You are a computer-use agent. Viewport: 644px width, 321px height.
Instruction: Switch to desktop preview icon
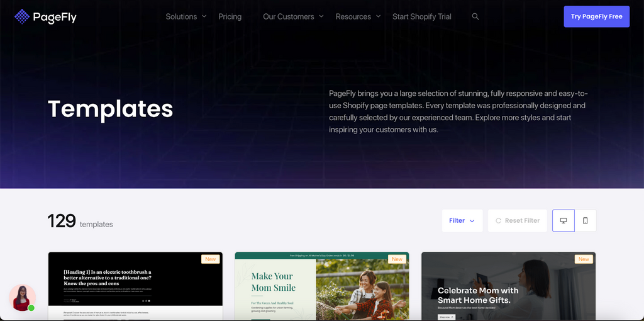563,221
